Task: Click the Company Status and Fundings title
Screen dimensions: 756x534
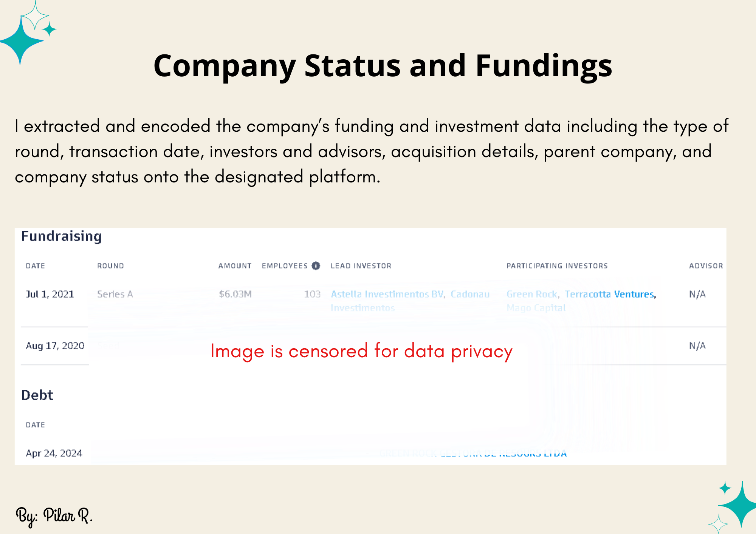Action: point(383,66)
